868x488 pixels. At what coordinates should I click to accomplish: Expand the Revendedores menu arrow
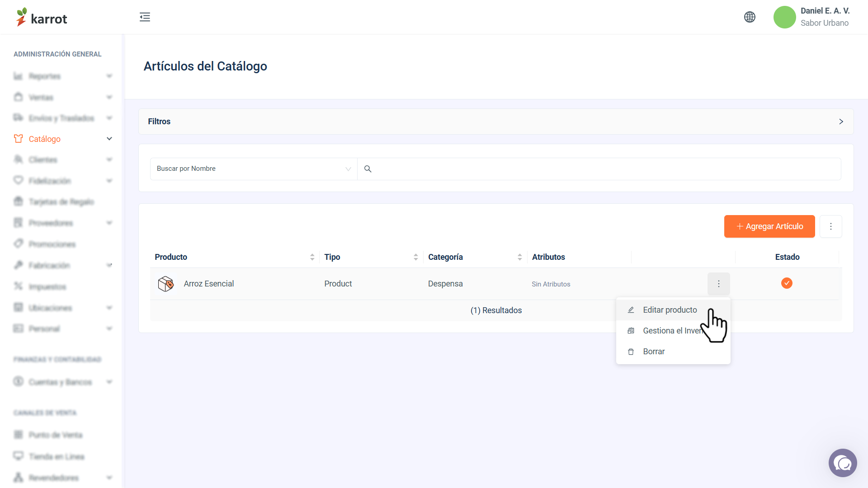coord(109,478)
